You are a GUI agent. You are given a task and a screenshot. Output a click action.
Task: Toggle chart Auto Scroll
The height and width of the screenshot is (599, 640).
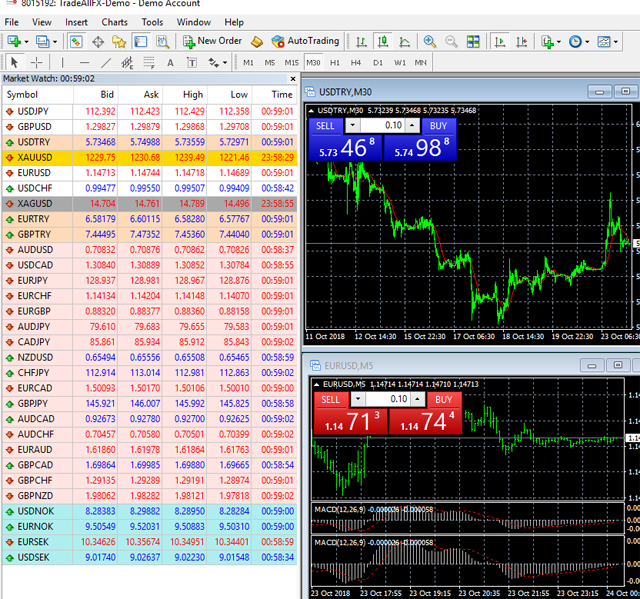pyautogui.click(x=500, y=42)
